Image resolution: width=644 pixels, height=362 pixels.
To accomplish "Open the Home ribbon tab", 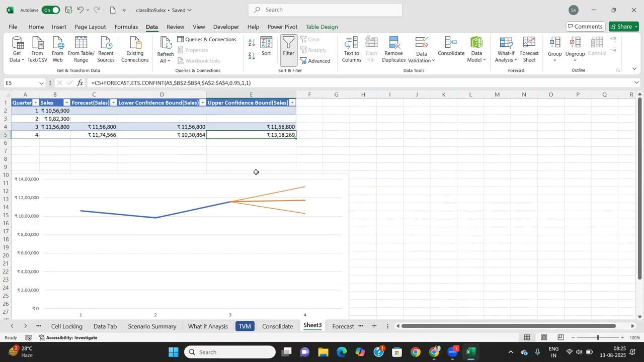I will click(36, 27).
